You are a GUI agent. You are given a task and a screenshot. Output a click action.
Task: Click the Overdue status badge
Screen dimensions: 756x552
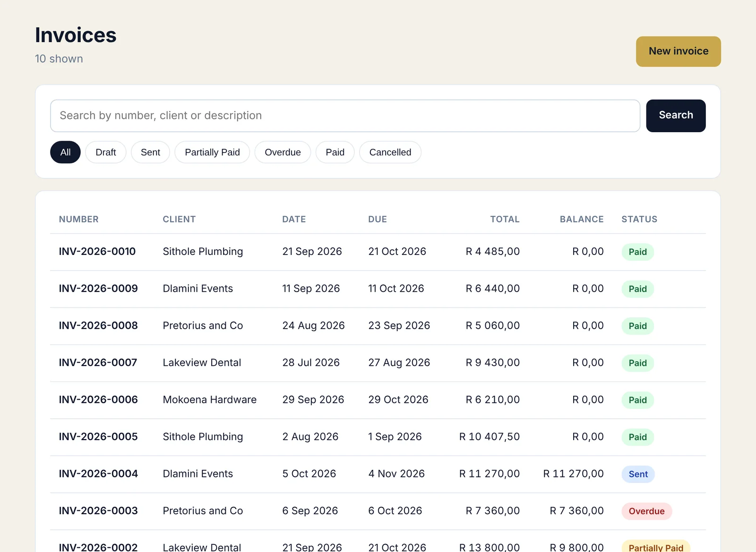(x=646, y=511)
